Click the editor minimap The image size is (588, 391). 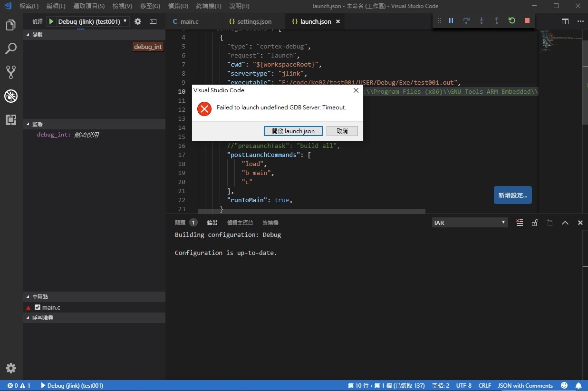point(561,41)
